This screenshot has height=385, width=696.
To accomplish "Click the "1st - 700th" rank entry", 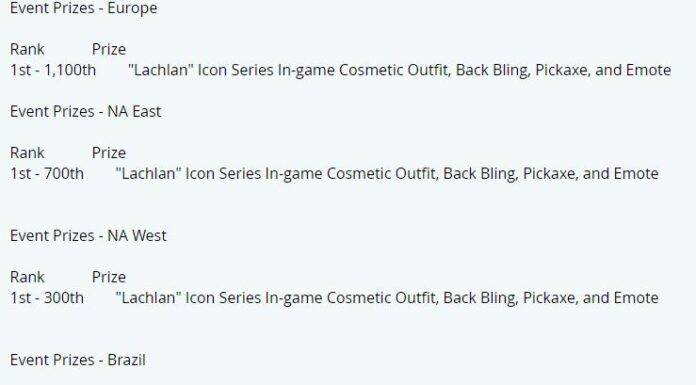I will coord(47,174).
